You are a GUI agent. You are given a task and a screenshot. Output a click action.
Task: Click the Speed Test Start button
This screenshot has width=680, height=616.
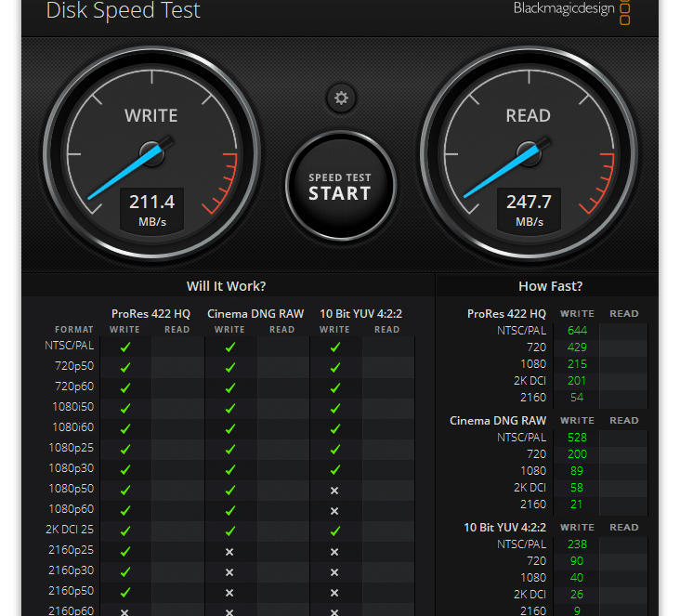click(x=341, y=186)
